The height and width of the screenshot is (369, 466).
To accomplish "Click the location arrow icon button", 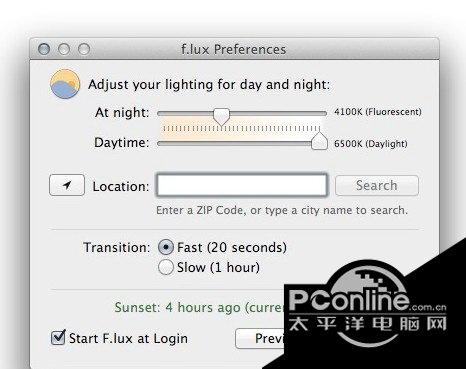I will pyautogui.click(x=67, y=185).
